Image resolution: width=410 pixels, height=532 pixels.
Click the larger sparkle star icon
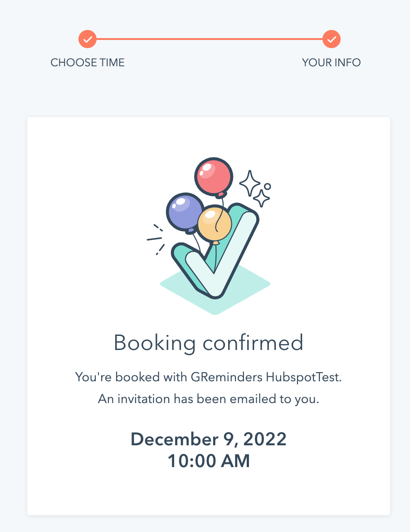coord(250,183)
